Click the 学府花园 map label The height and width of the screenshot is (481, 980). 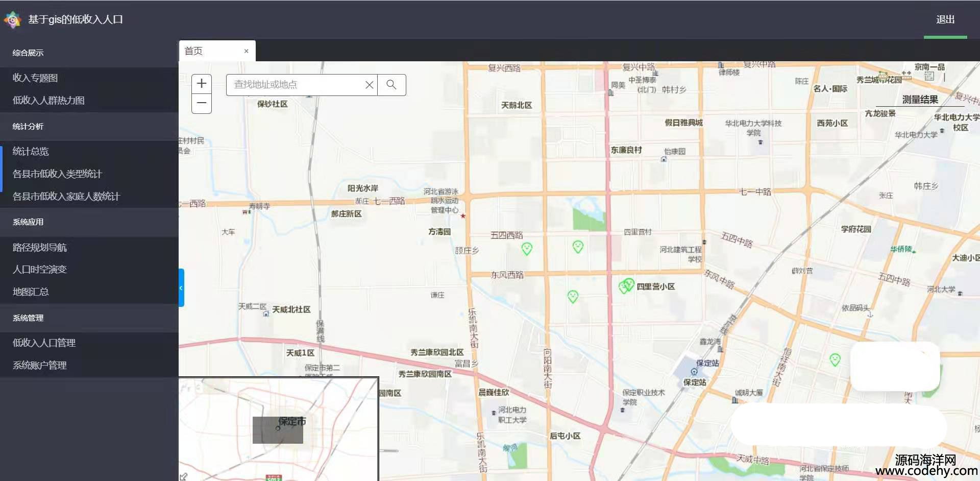[x=856, y=229]
